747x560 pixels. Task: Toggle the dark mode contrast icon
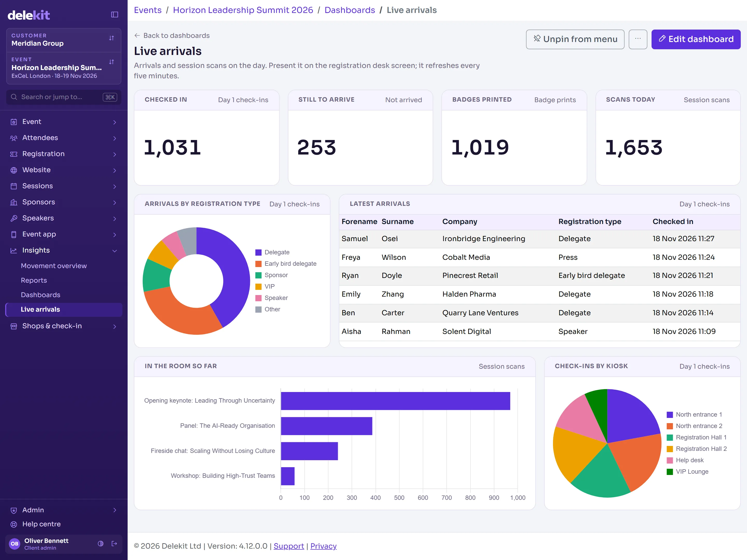[x=101, y=543]
